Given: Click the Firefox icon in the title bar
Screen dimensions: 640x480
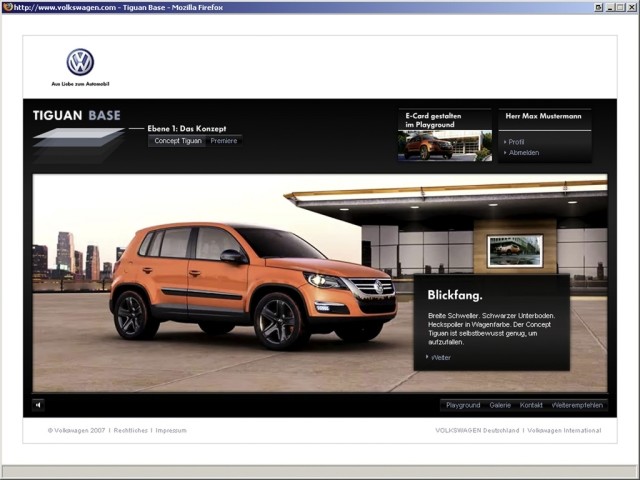Looking at the screenshot, I should (8, 7).
